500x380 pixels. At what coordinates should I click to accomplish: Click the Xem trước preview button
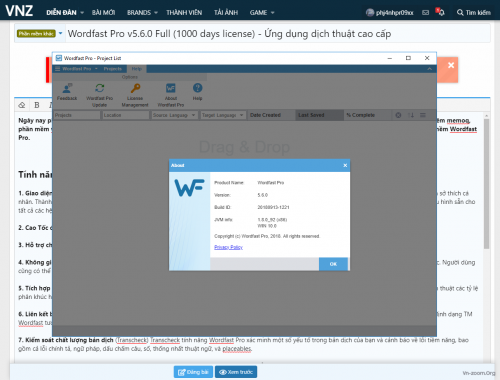tap(236, 372)
